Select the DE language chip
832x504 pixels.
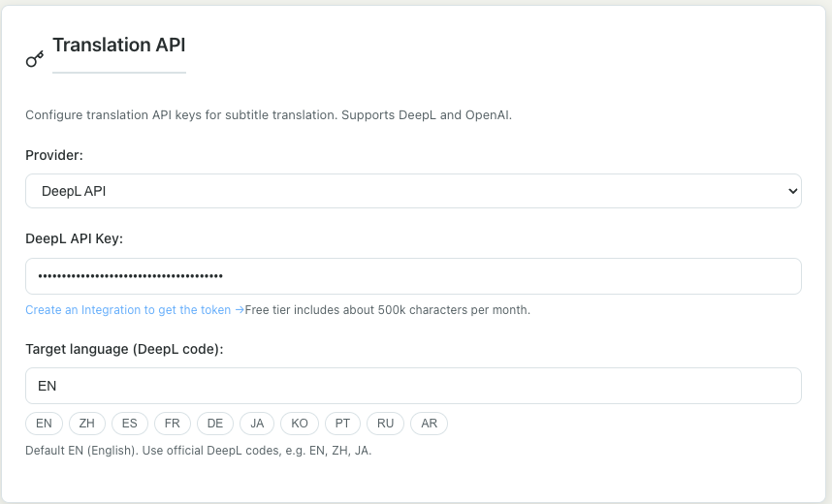(x=214, y=424)
